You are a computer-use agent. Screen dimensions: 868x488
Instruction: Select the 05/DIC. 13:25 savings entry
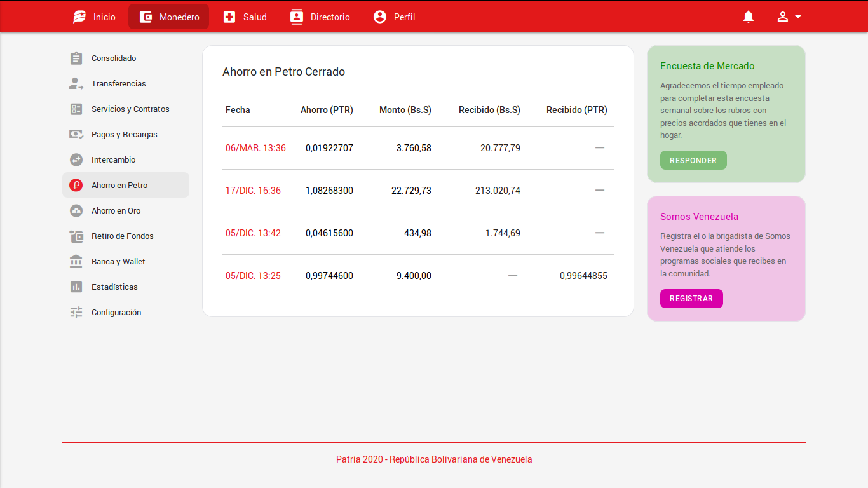(x=253, y=276)
